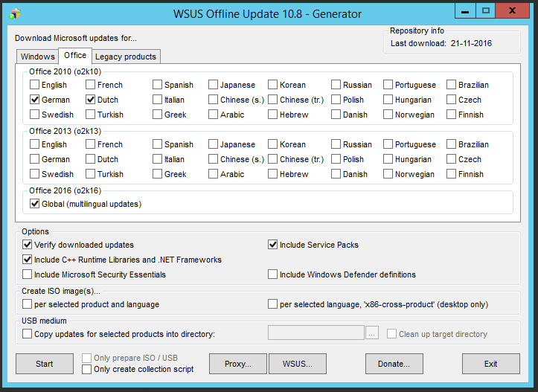Click the Donate... button
This screenshot has height=392, width=538.
point(394,364)
